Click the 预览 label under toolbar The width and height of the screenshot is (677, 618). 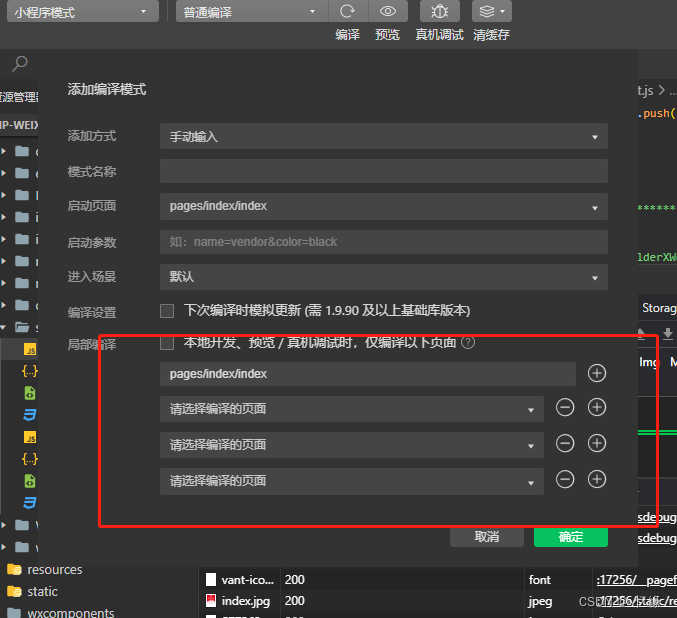pyautogui.click(x=387, y=35)
